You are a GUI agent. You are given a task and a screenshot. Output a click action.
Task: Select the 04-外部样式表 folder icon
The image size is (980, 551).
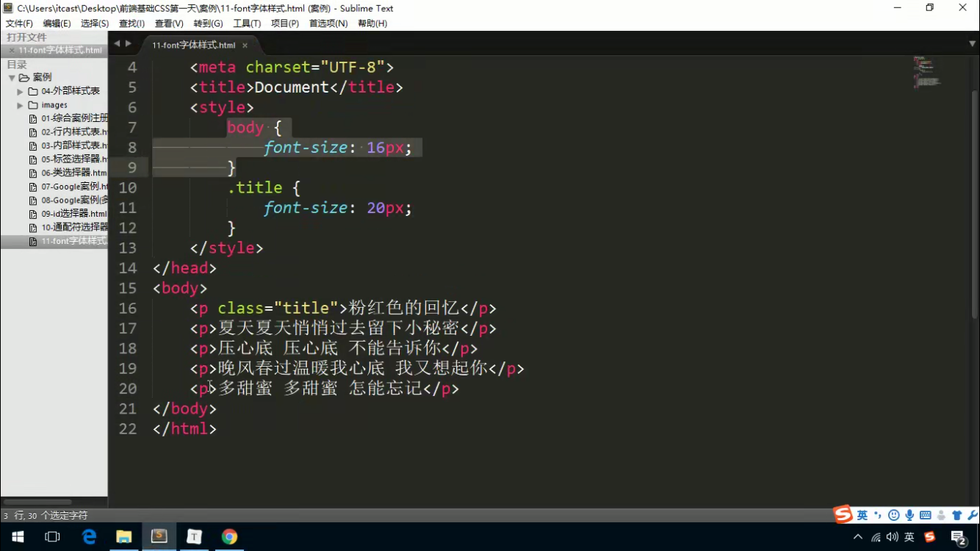[33, 92]
